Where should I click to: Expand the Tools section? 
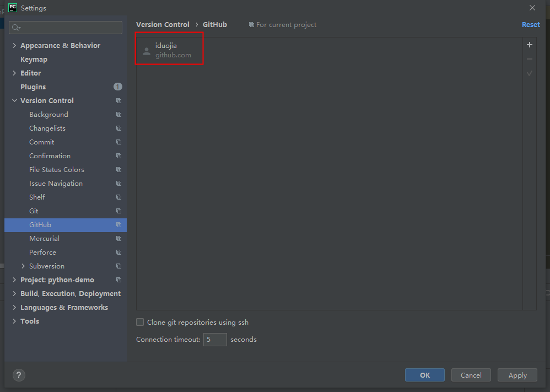click(x=14, y=321)
